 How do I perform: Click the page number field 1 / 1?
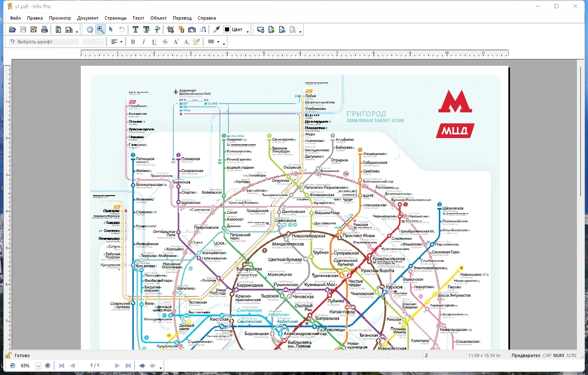[x=95, y=366]
